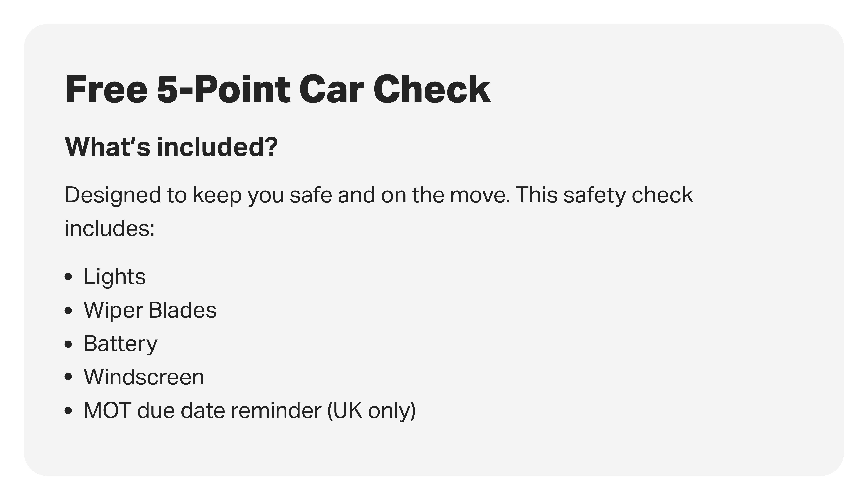The image size is (868, 500).
Task: Click the word includes: in the paragraph
Action: pos(110,228)
